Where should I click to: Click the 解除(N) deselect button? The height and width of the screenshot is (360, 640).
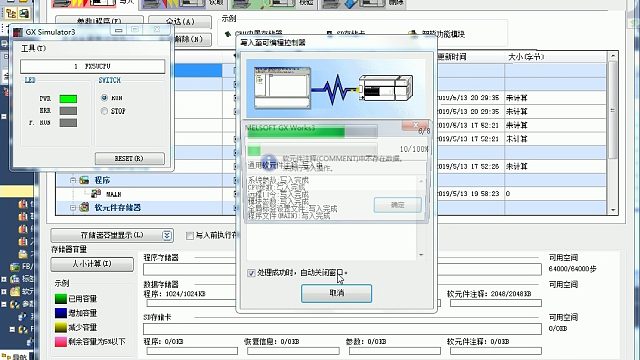click(189, 39)
